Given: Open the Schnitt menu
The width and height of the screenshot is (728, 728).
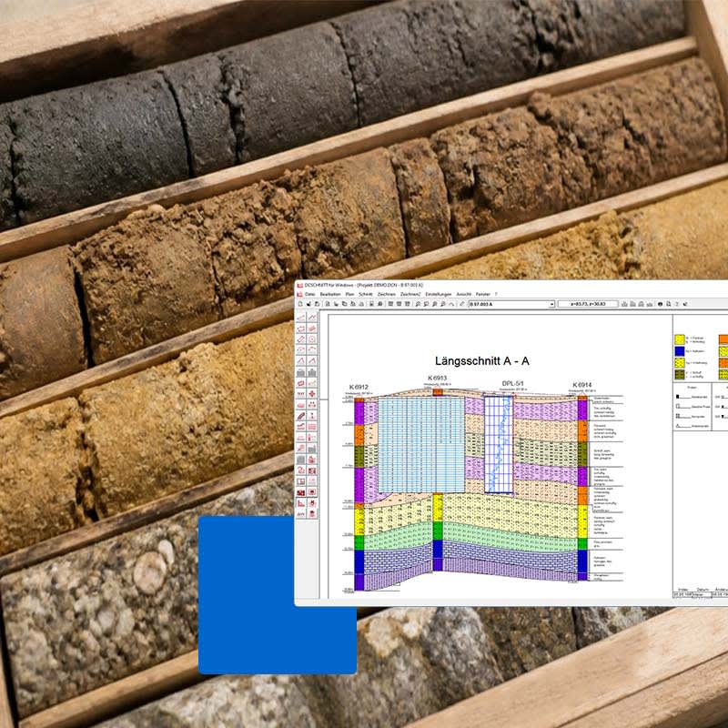Looking at the screenshot, I should (x=366, y=294).
